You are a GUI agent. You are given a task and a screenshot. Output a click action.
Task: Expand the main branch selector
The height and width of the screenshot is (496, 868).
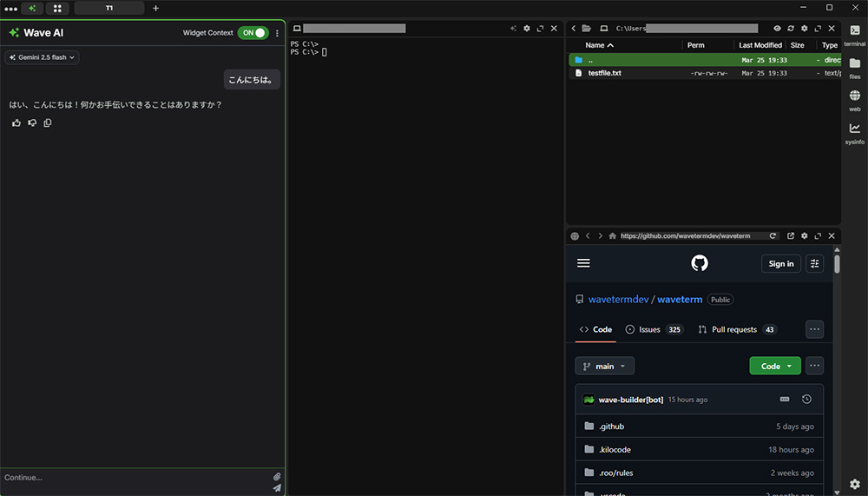tap(604, 366)
